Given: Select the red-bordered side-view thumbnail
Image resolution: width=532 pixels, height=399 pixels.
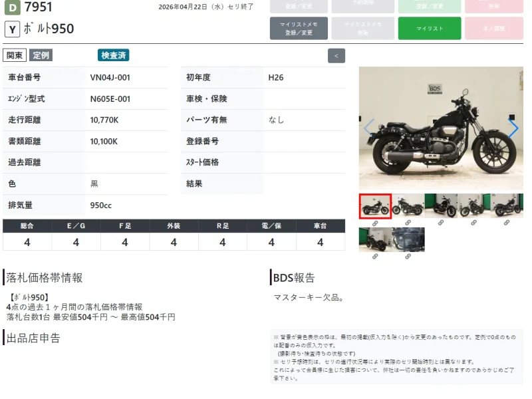Looking at the screenshot, I should [375, 206].
